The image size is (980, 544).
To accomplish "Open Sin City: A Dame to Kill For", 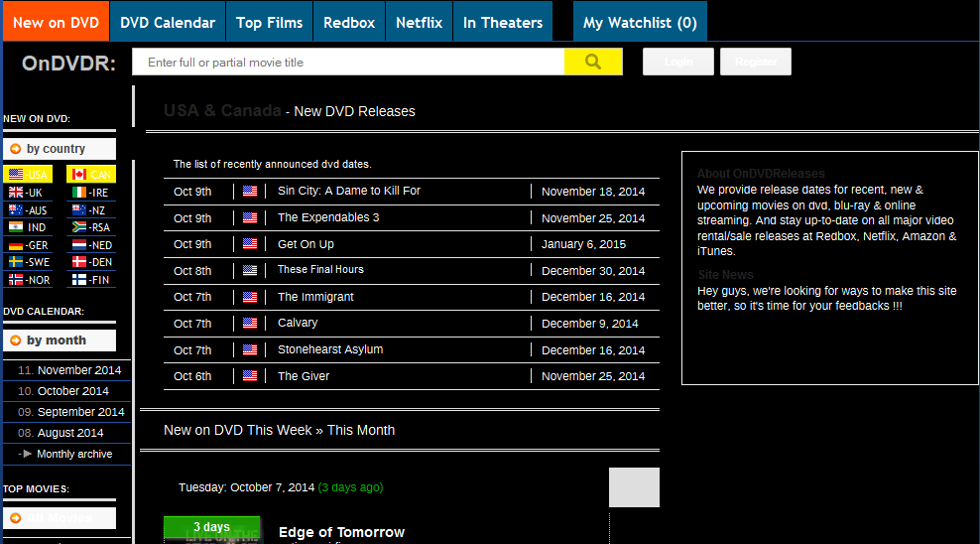I will point(349,191).
